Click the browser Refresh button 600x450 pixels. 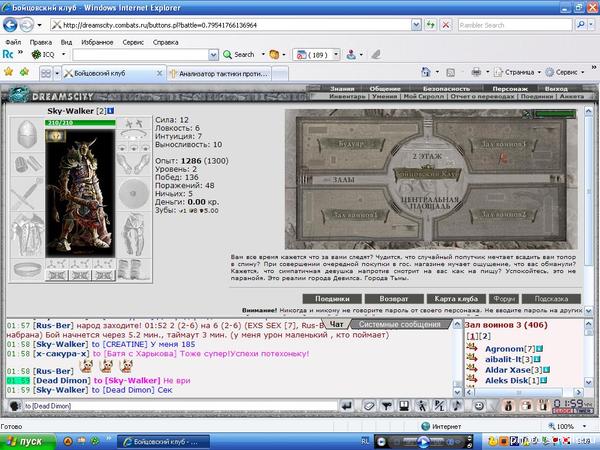(x=431, y=25)
